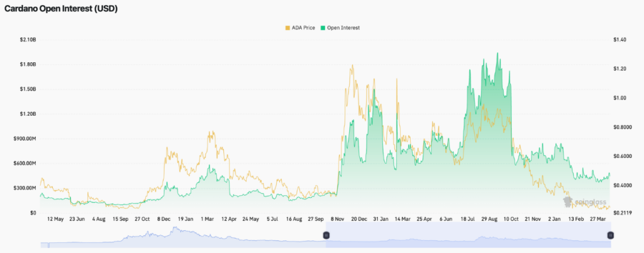Click the $0.4000 right axis label
The width and height of the screenshot is (644, 253).
(623, 186)
